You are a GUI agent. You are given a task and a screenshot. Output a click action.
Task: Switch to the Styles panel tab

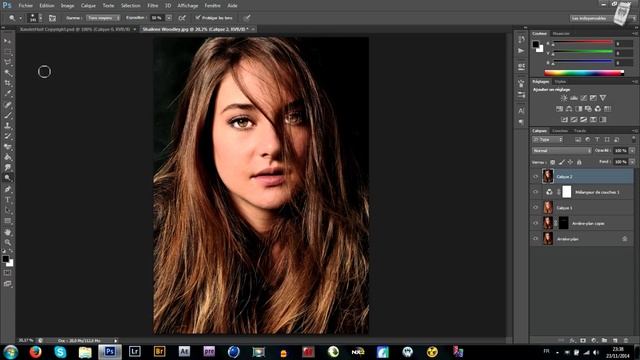pyautogui.click(x=560, y=82)
